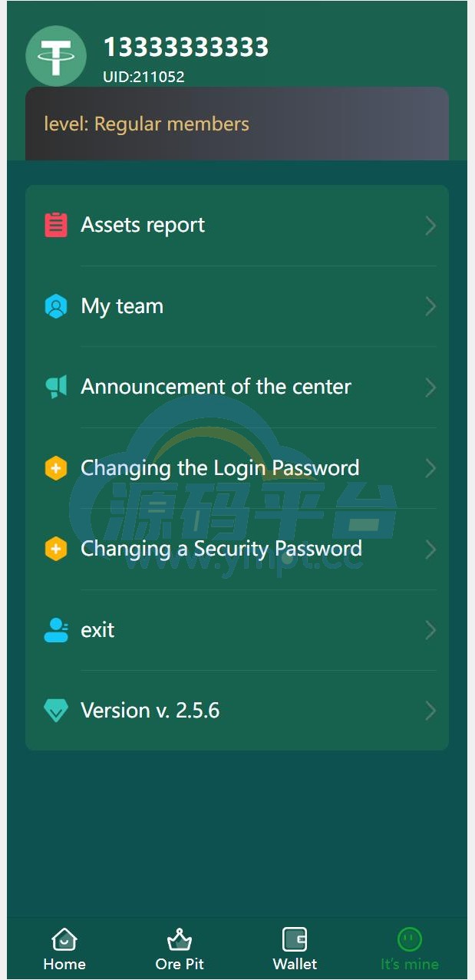Click the blue My team hexagon icon

click(56, 306)
